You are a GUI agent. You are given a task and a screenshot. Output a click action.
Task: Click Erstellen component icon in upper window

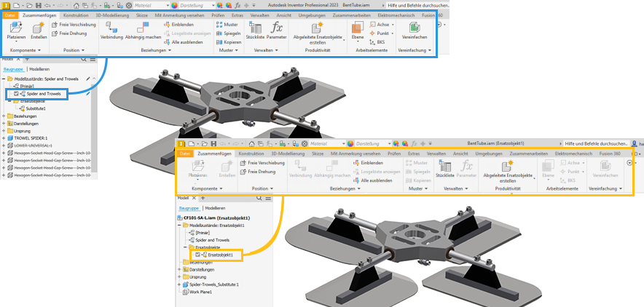tap(39, 31)
